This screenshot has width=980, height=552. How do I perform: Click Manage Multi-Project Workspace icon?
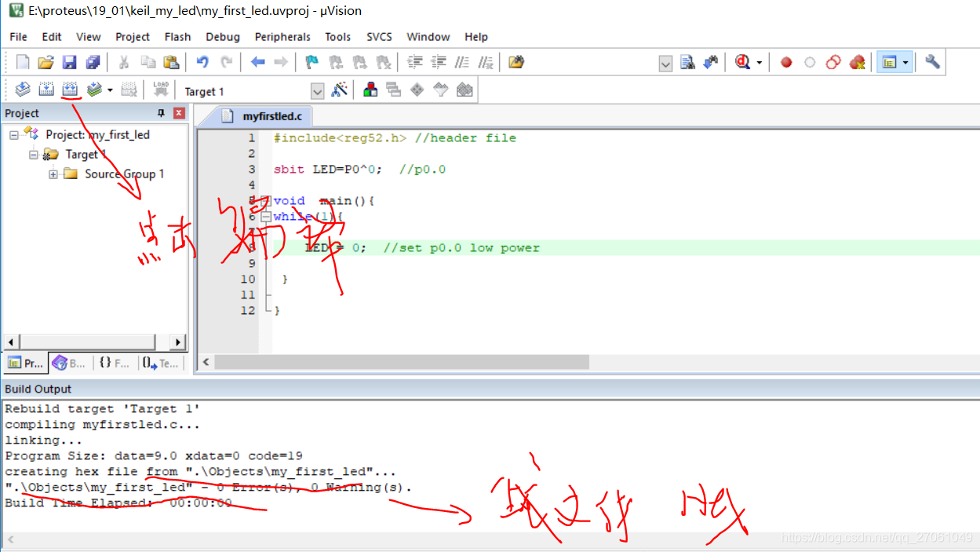click(x=393, y=90)
